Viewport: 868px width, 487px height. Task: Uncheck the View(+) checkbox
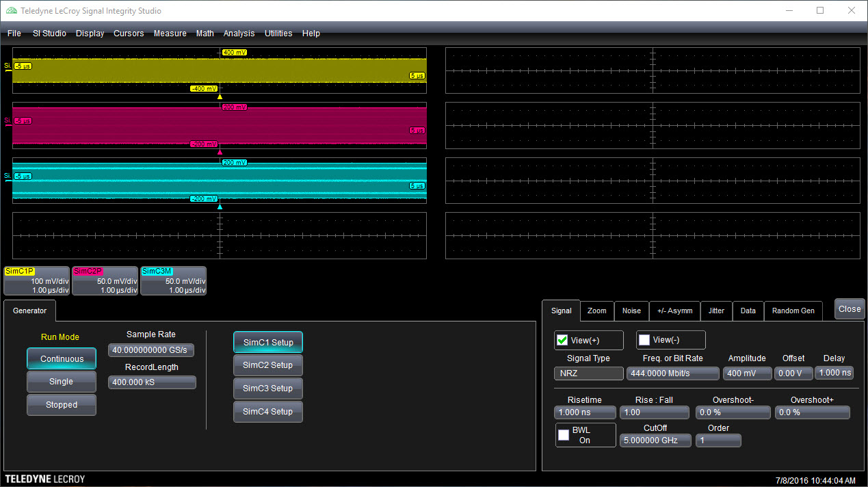click(564, 340)
